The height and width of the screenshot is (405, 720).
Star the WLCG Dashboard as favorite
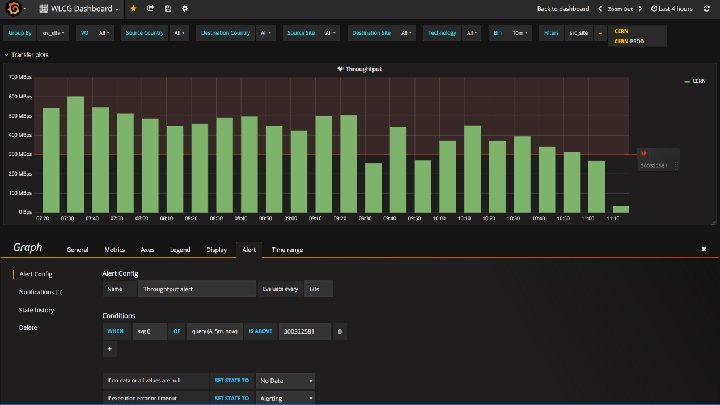[133, 8]
